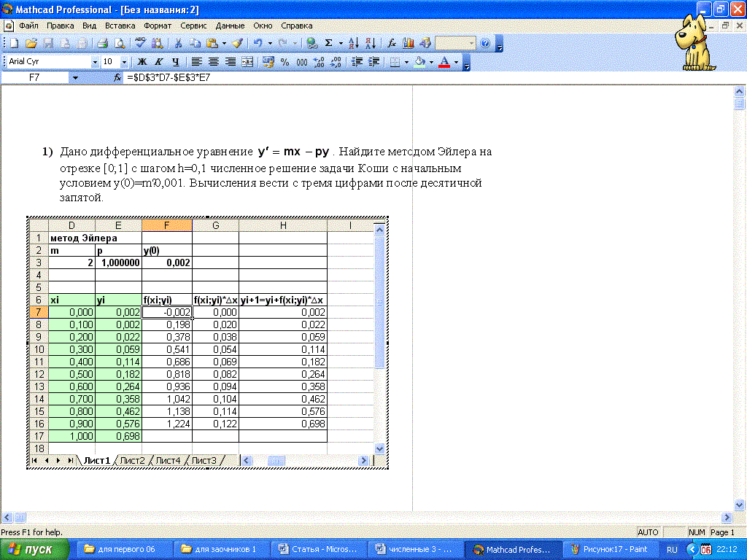The width and height of the screenshot is (747, 560).
Task: Click the Print icon in toolbar
Action: coord(102,44)
